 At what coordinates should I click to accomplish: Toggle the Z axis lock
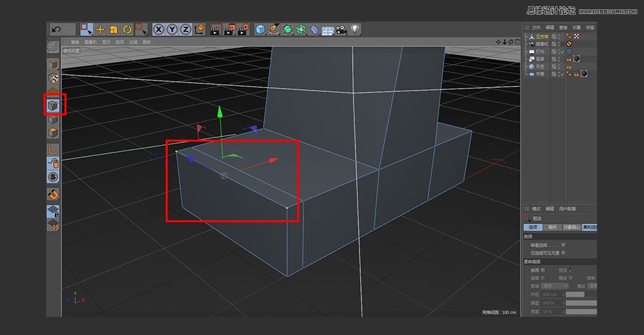tap(185, 30)
